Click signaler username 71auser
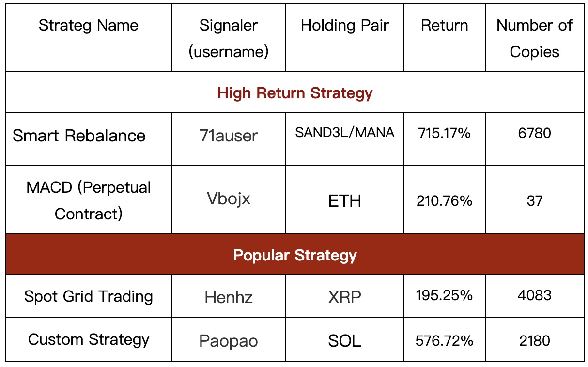This screenshot has height=367, width=588. [228, 136]
